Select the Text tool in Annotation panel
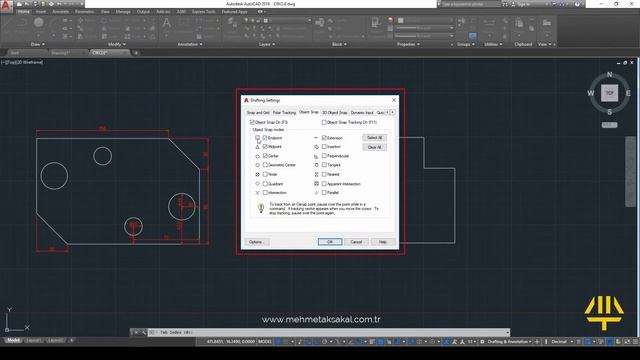Viewport: 640px width, 360px height. click(167, 23)
